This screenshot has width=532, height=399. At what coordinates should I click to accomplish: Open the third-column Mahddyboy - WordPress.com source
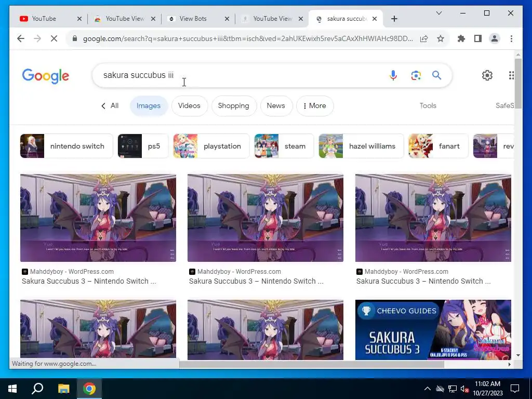coord(406,272)
